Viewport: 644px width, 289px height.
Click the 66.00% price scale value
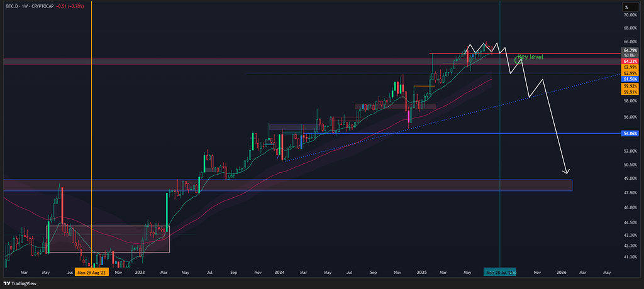[x=630, y=41]
